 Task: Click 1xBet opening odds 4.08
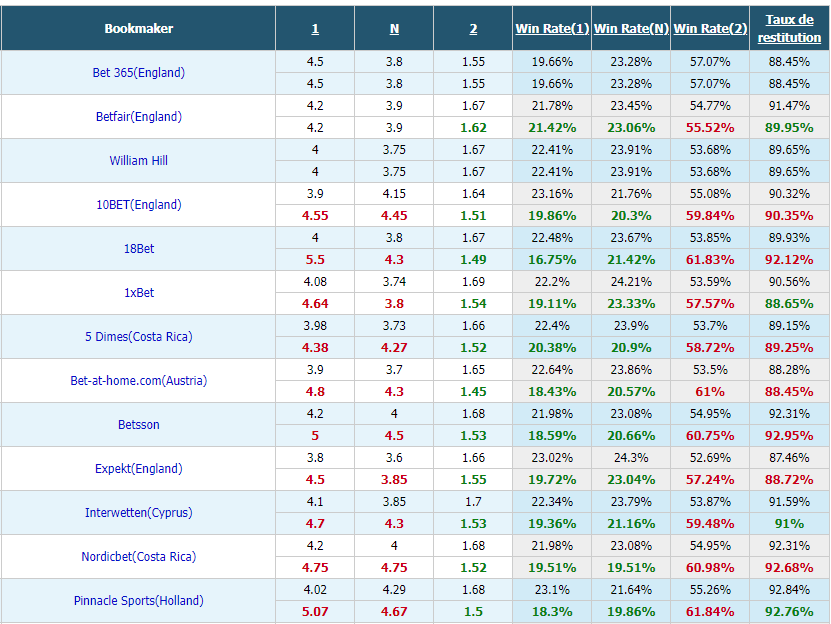tap(315, 282)
